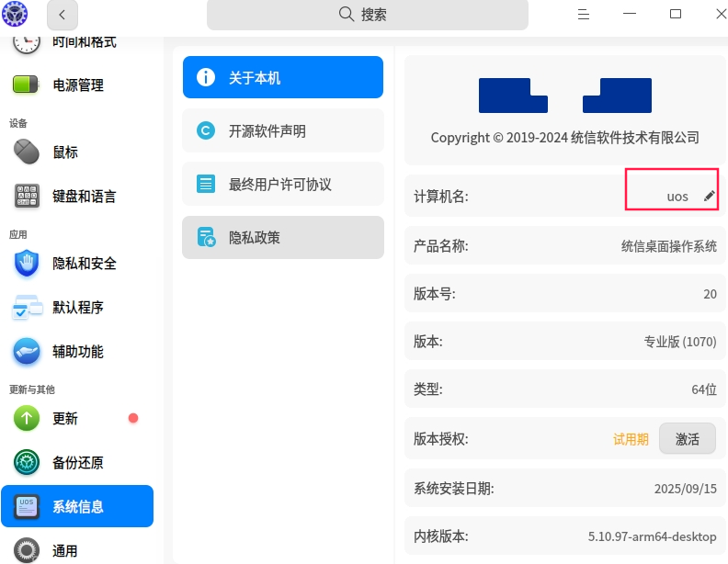728x564 pixels.
Task: Select the 关于本机 tab
Action: click(283, 77)
